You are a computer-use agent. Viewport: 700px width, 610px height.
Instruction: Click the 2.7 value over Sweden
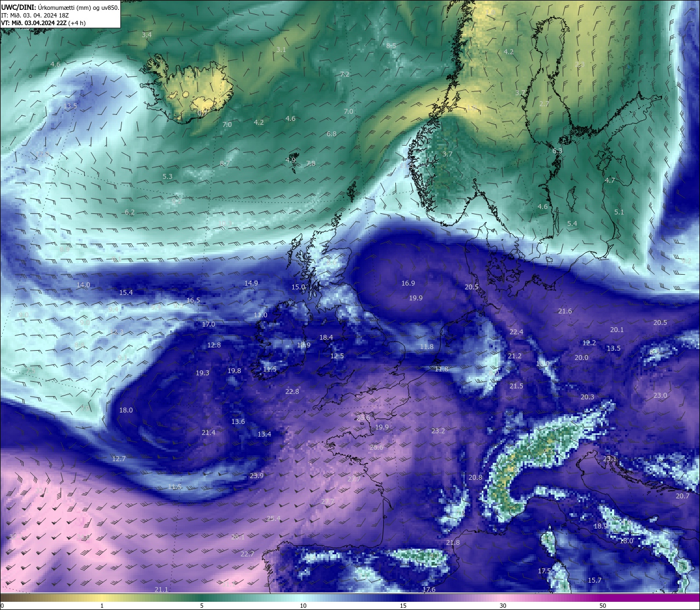[544, 104]
